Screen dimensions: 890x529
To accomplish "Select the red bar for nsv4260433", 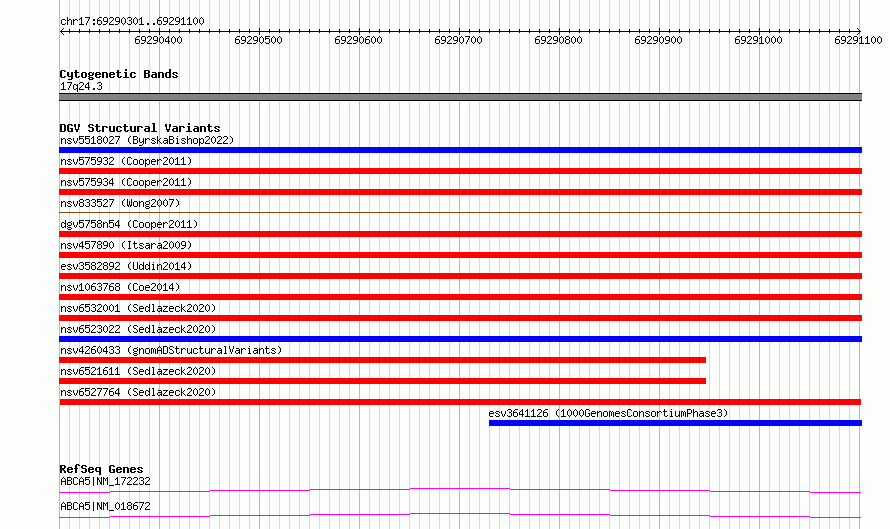I will coord(383,360).
